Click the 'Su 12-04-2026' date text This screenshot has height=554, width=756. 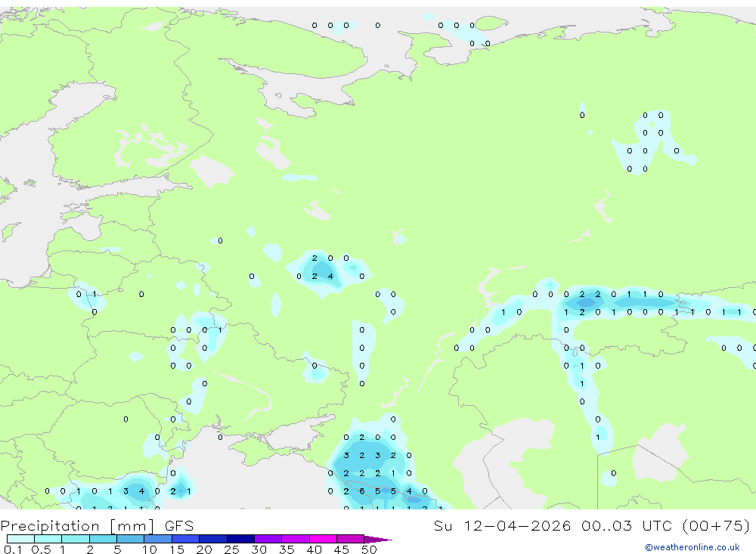coord(502,525)
